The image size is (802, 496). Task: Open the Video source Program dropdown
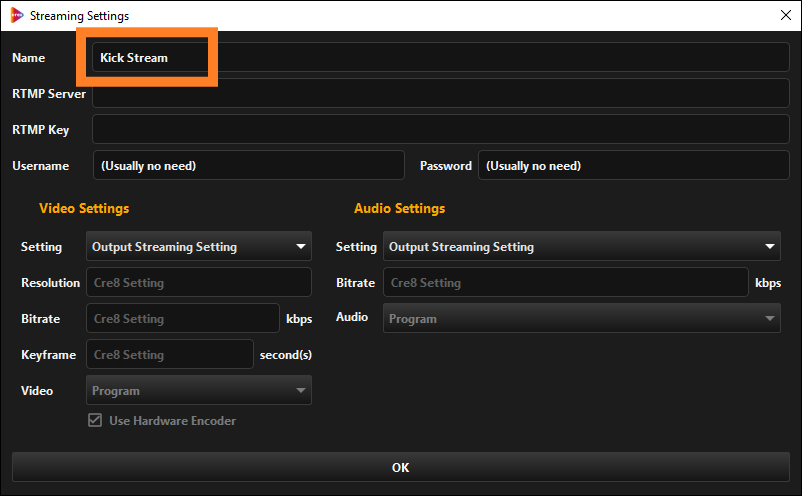[199, 390]
